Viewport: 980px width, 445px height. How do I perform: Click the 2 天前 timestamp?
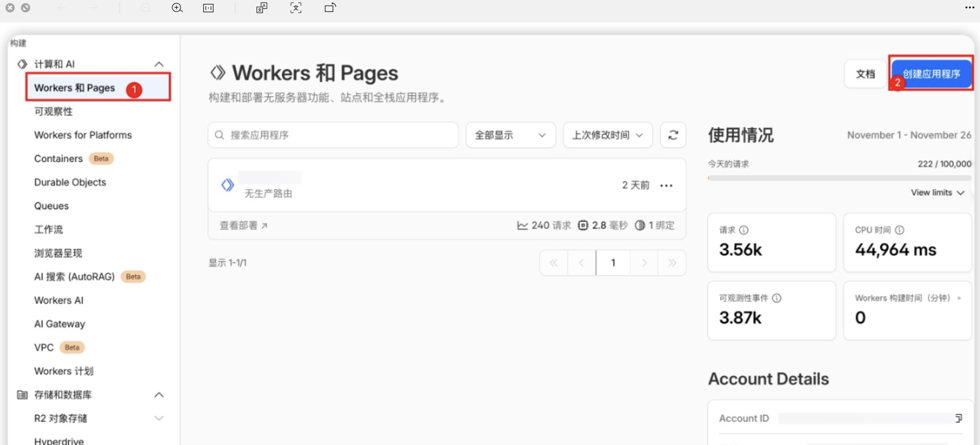pos(636,185)
